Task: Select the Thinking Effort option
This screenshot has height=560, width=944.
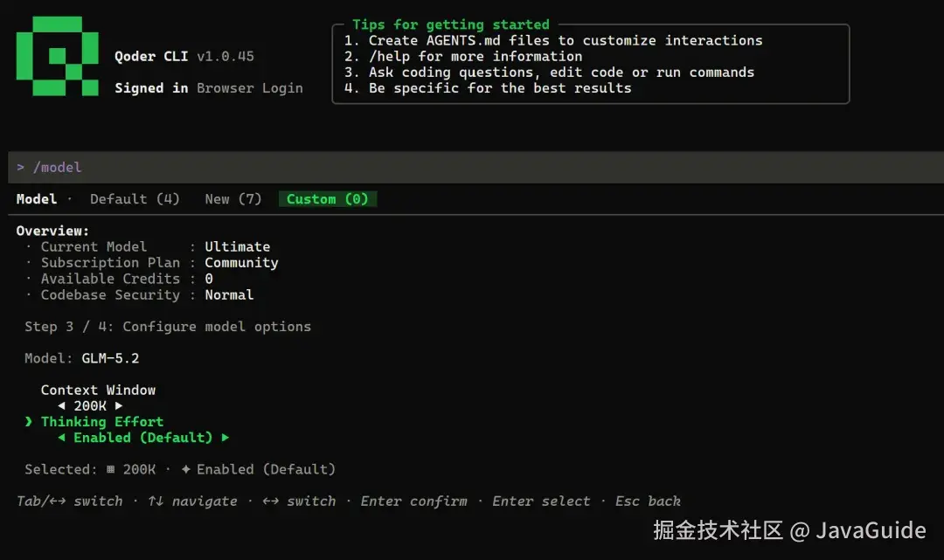Action: (101, 422)
